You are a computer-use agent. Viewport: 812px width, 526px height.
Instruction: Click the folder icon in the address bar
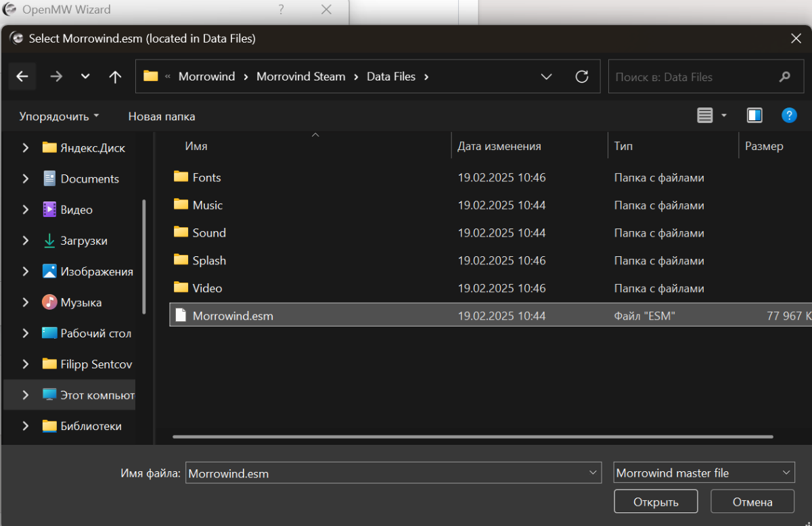tap(151, 76)
